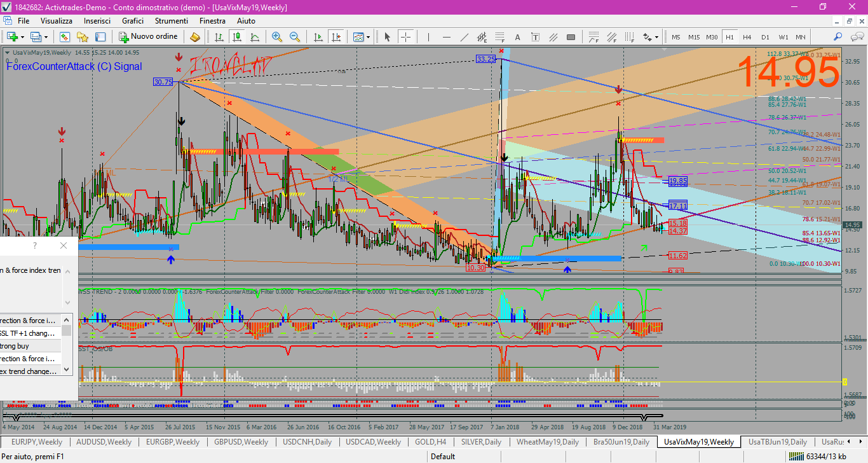Select the Fibonacci channel F tool
This screenshot has width=868, height=463.
pos(611,37)
